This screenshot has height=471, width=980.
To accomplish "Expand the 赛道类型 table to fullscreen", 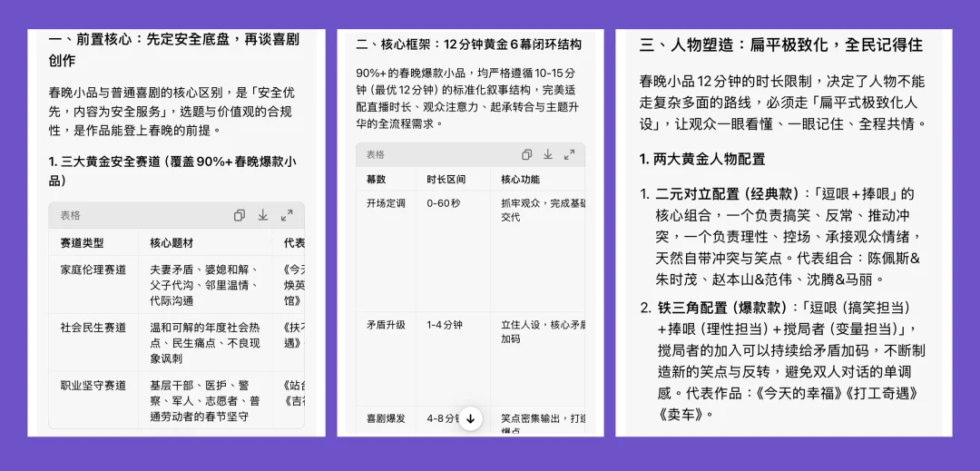I will [x=287, y=215].
